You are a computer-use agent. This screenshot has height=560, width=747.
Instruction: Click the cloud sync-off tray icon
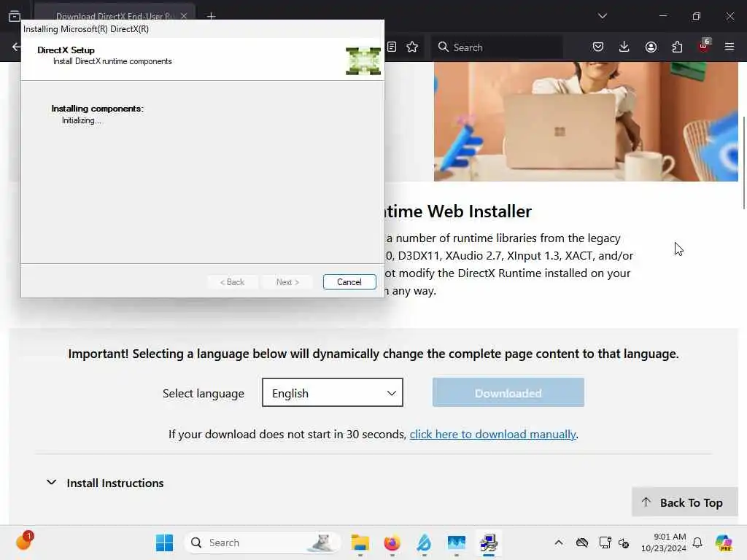tap(581, 542)
